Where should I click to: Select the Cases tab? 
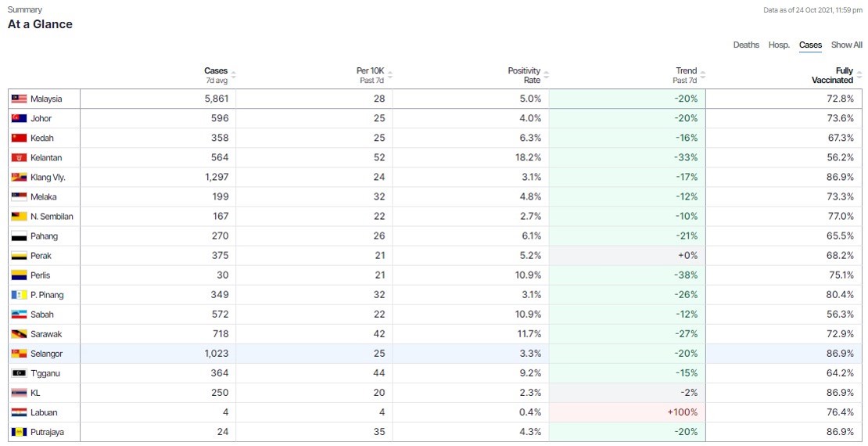click(x=810, y=45)
